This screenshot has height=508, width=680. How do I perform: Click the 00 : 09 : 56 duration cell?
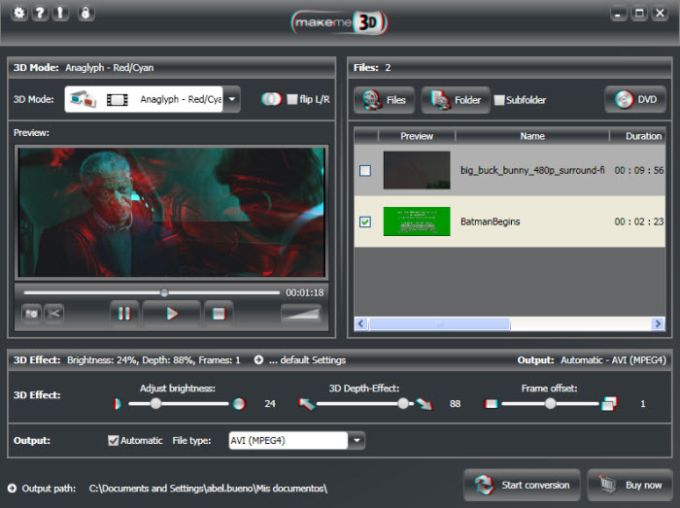pos(639,170)
